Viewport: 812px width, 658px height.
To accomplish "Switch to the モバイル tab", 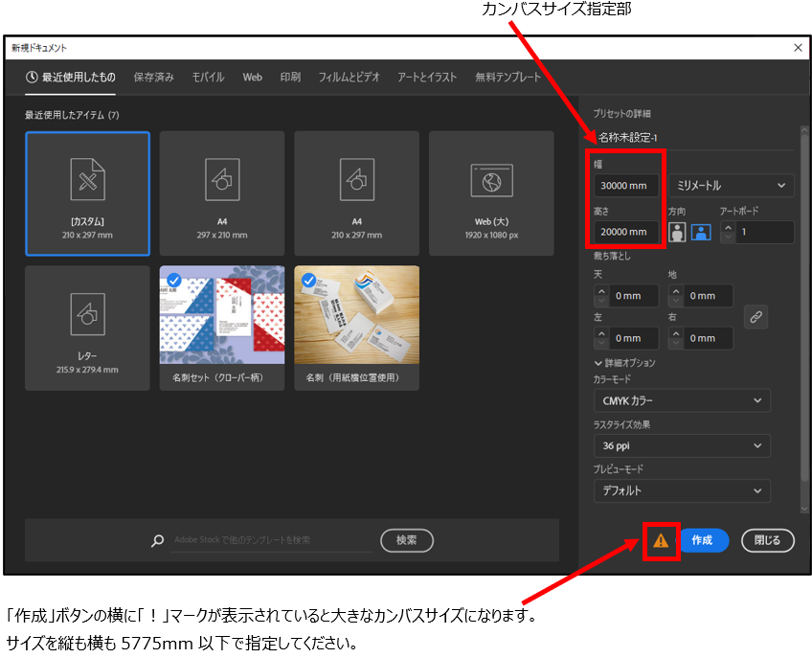I will [x=208, y=78].
